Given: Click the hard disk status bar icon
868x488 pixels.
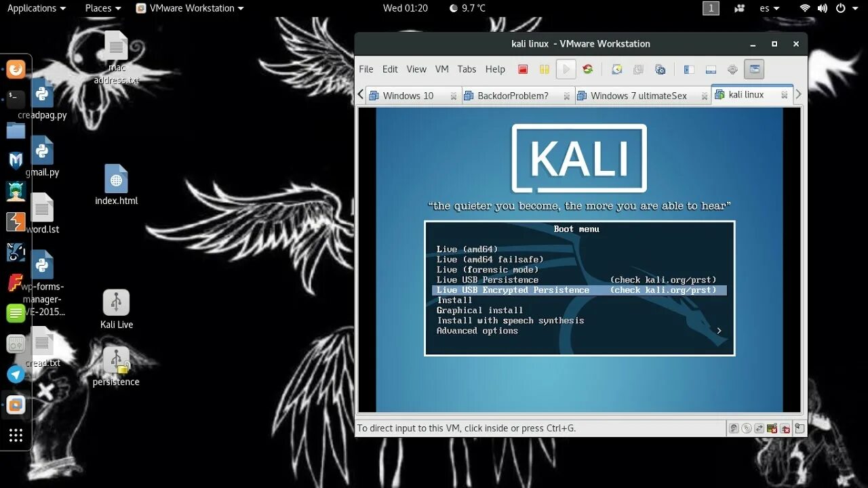Looking at the screenshot, I should coord(734,428).
